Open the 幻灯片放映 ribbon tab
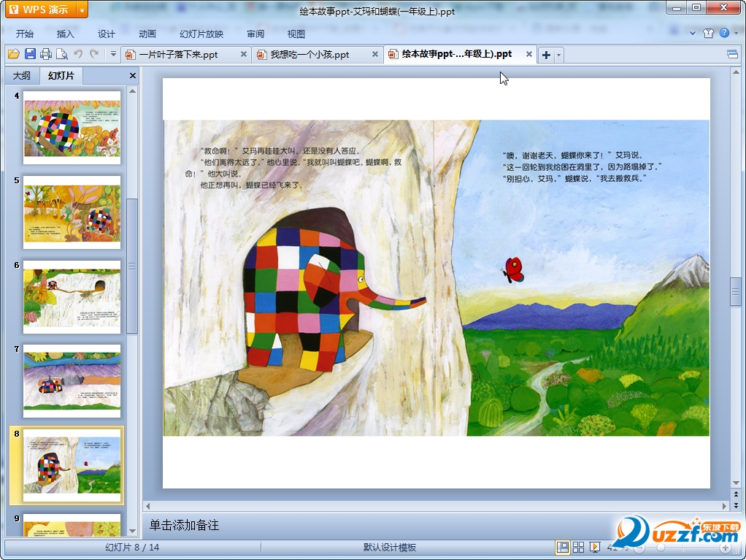 (201, 34)
